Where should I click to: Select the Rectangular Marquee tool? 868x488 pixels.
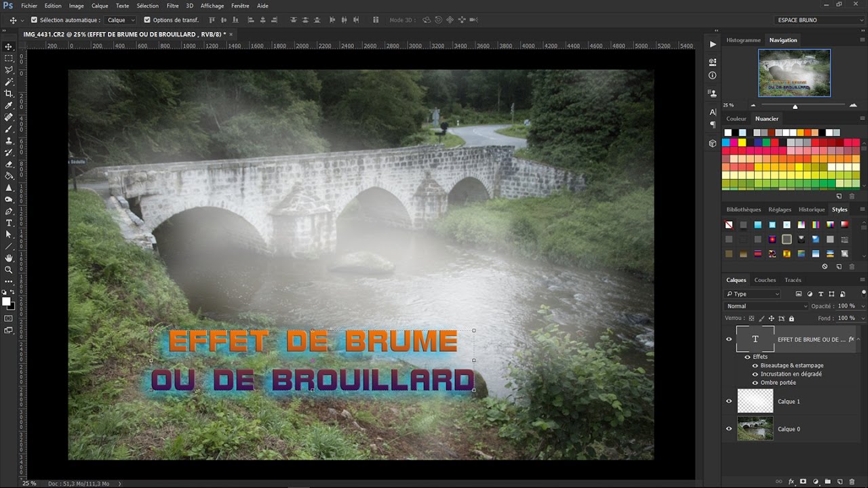[x=9, y=58]
